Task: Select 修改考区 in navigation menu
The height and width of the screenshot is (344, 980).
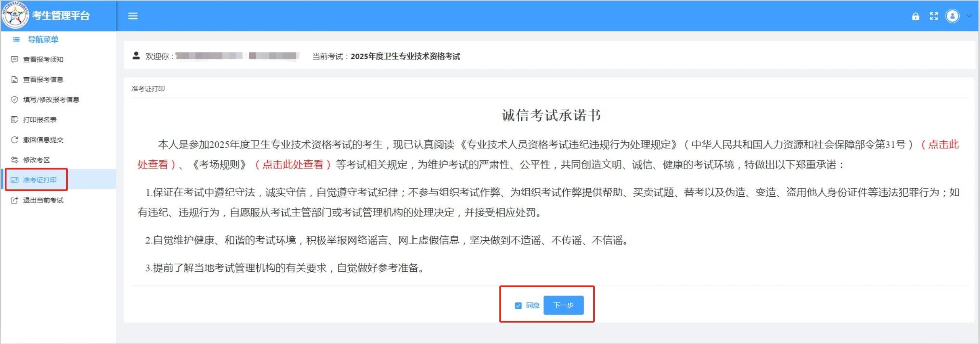Action: (x=36, y=160)
